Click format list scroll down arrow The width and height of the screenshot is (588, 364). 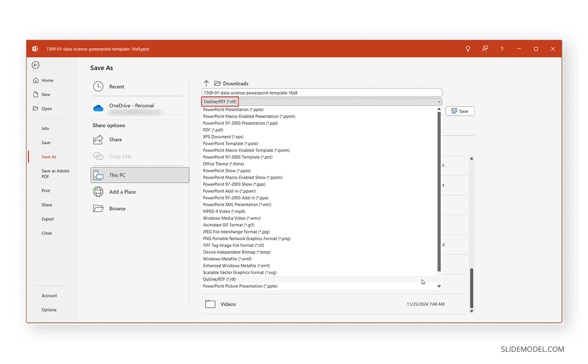[439, 286]
